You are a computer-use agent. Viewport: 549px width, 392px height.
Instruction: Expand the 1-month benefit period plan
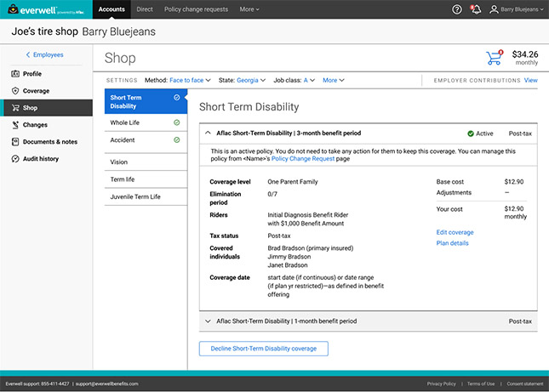click(208, 321)
